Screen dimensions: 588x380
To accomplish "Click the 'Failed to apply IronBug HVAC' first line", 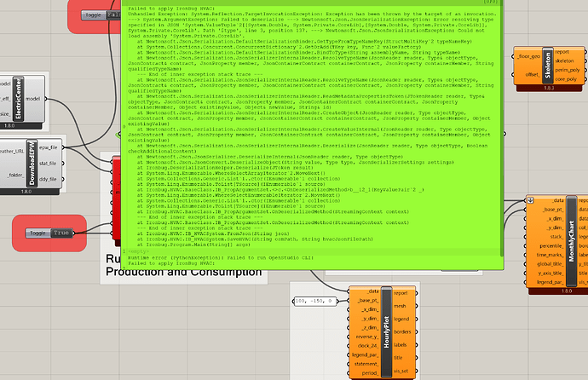I will point(172,9).
